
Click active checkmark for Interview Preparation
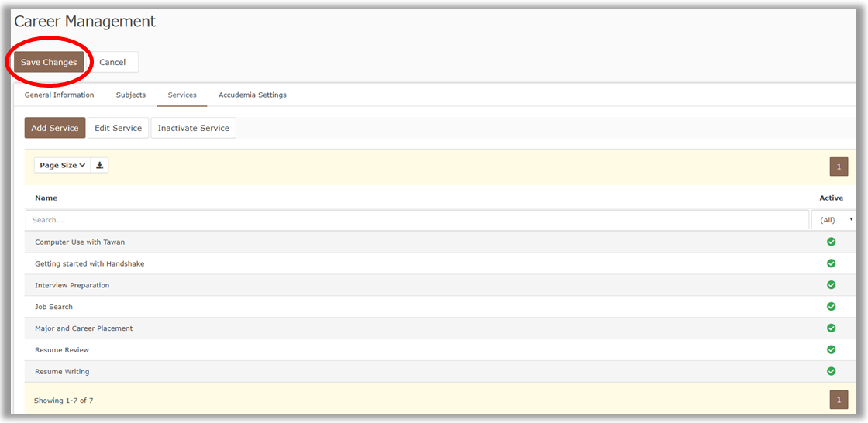pos(831,284)
